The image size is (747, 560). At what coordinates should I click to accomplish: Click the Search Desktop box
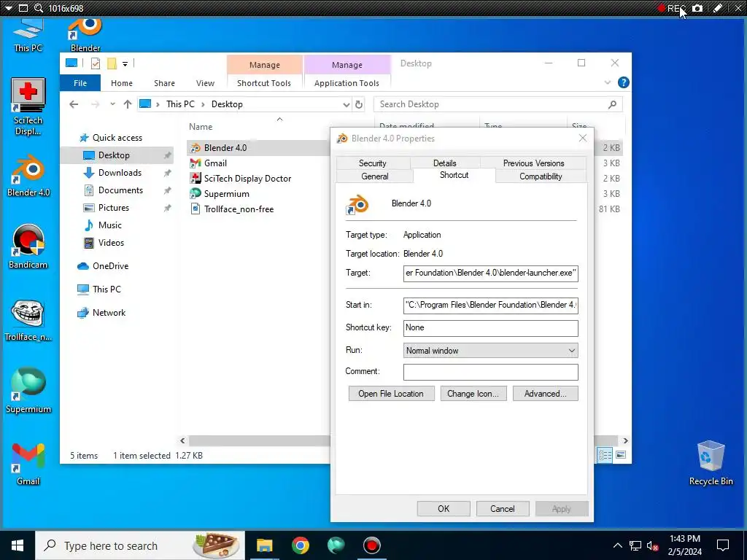click(x=498, y=104)
